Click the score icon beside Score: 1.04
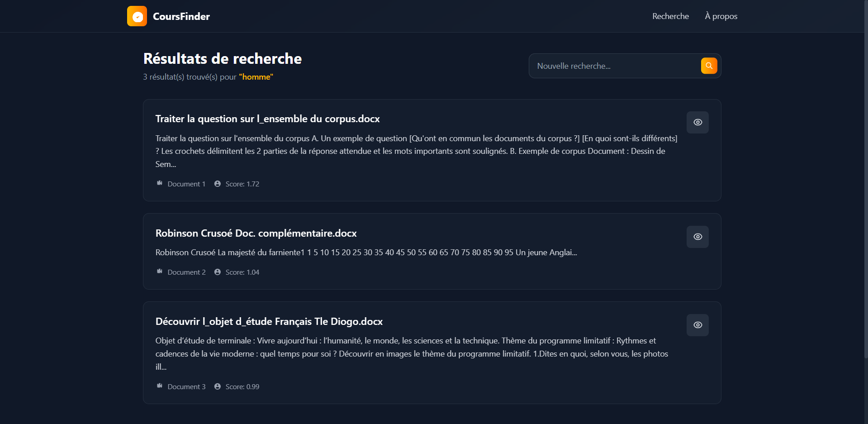Screen dimensions: 868x424 click(218, 272)
